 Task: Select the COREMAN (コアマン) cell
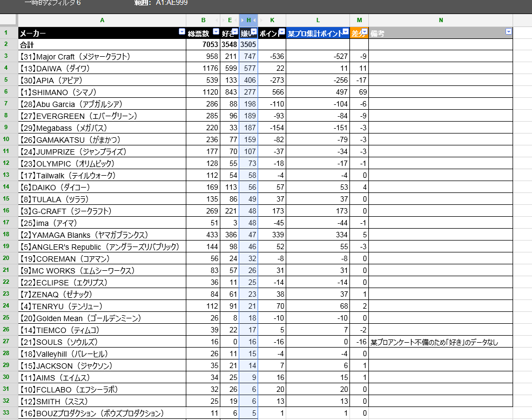(102, 258)
